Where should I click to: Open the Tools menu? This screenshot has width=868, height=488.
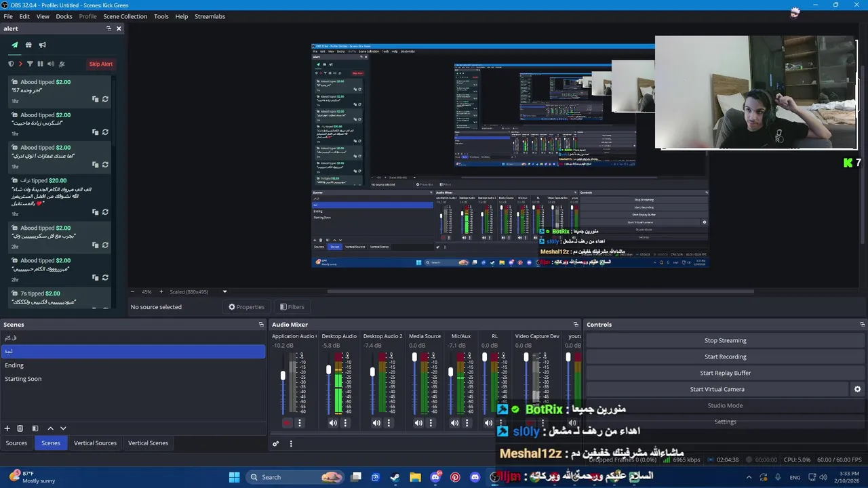pyautogui.click(x=161, y=16)
